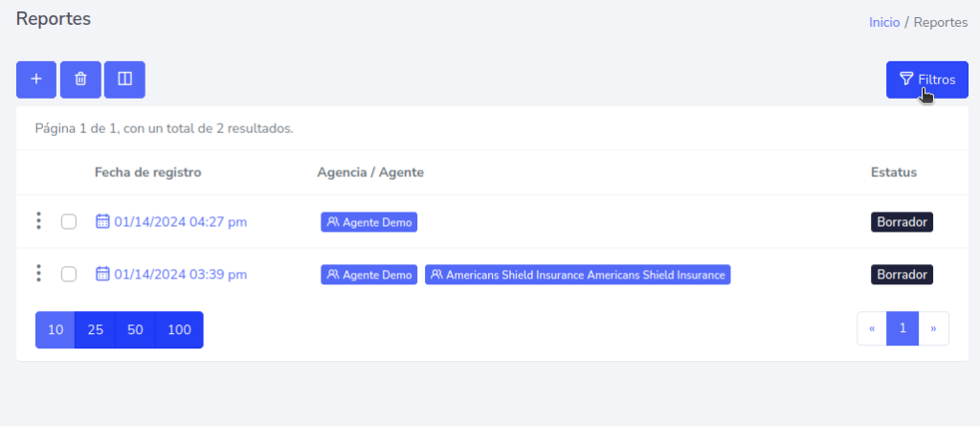Open the Filtros filter panel
The image size is (980, 426).
point(926,79)
